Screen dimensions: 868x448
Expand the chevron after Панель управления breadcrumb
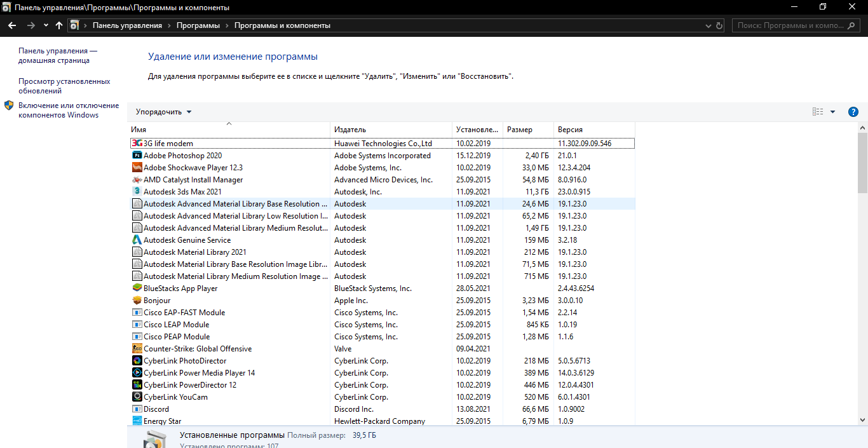tap(170, 25)
